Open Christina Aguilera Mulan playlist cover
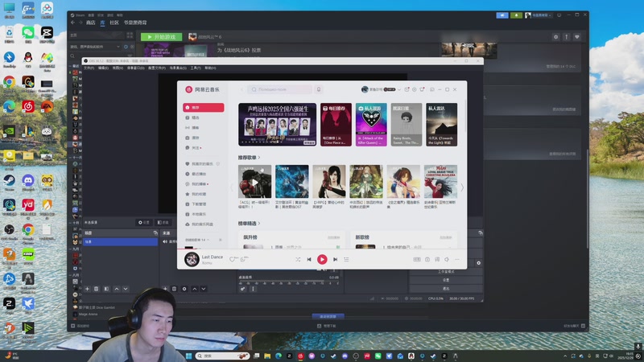This screenshot has height=362, width=644. [x=440, y=182]
